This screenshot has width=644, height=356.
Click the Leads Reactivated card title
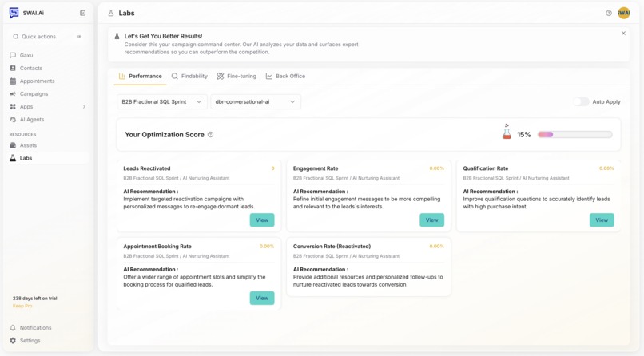[147, 168]
